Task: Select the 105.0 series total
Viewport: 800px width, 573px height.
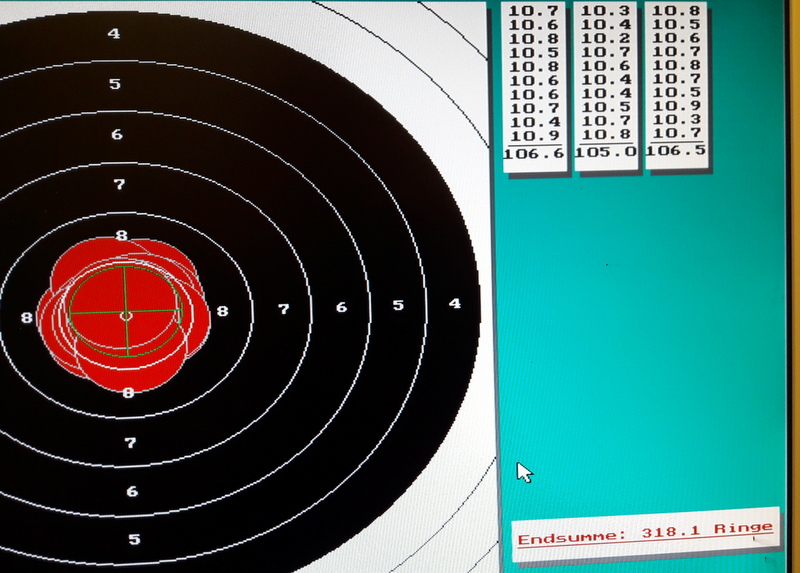Action: pos(606,152)
